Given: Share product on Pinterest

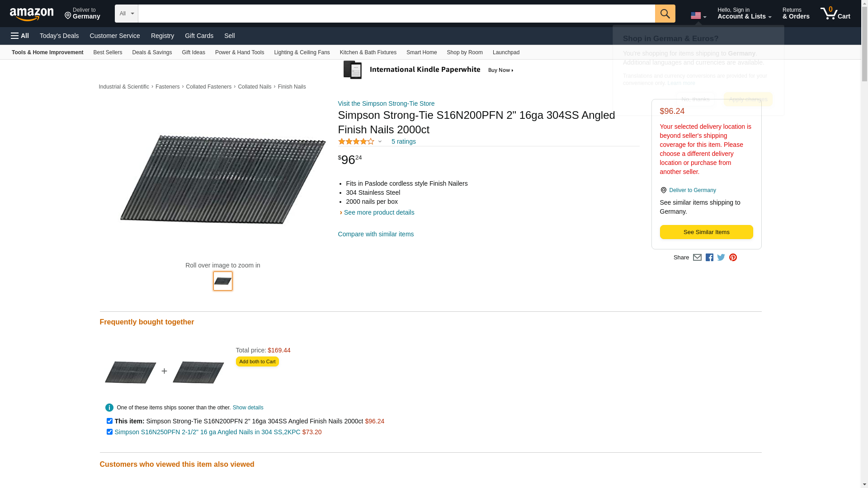Looking at the screenshot, I should pos(733,258).
